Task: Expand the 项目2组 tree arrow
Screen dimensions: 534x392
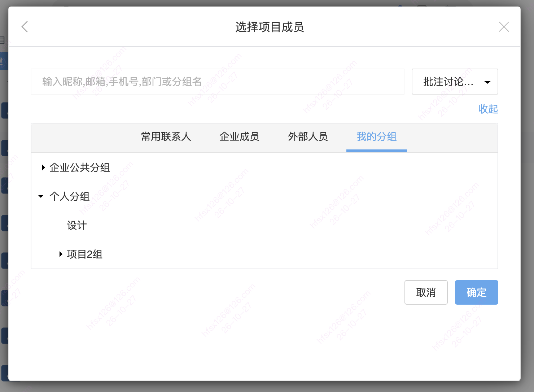Action: click(x=61, y=254)
